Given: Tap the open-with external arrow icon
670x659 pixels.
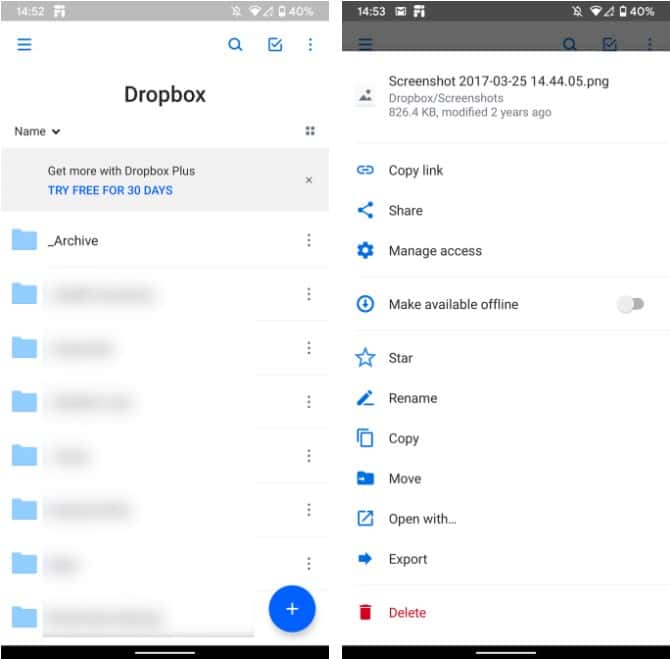Looking at the screenshot, I should pyautogui.click(x=365, y=518).
